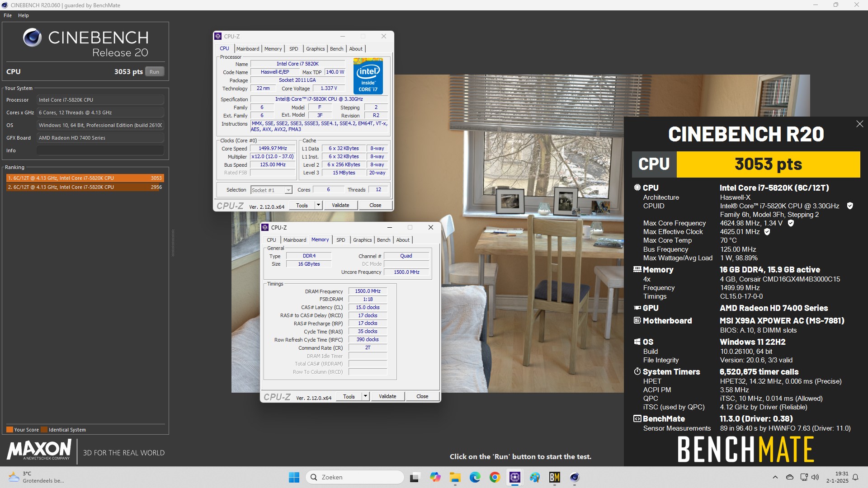The width and height of the screenshot is (868, 488).
Task: Click verified shield beside Max Effective Clock
Action: click(767, 232)
